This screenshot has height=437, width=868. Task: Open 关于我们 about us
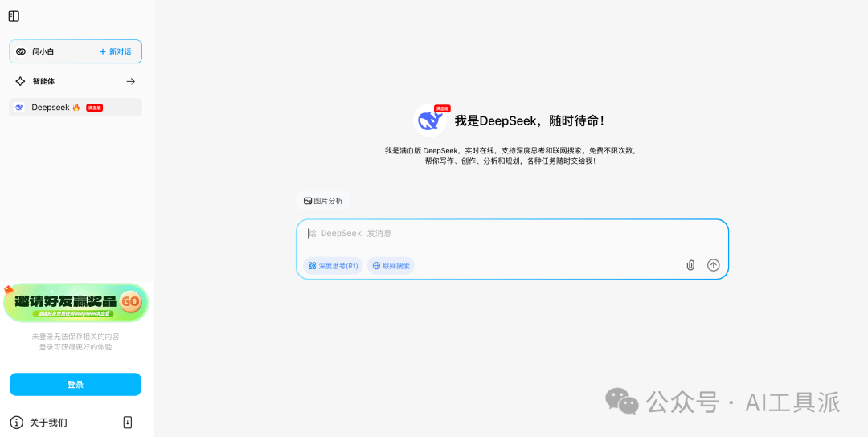[49, 423]
